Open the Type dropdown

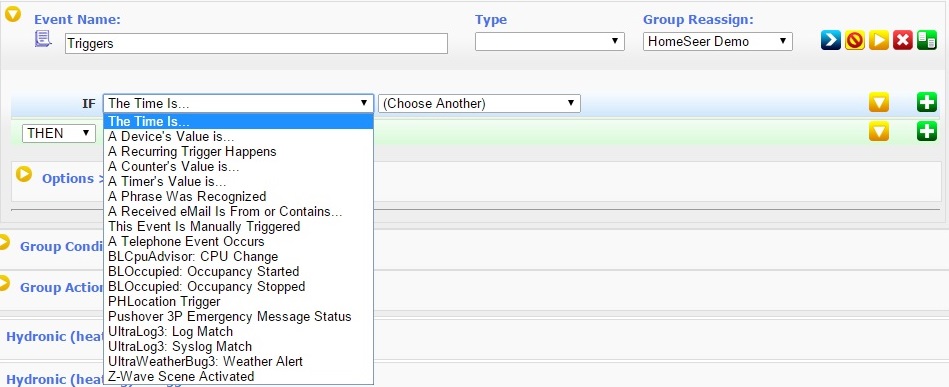pyautogui.click(x=550, y=41)
